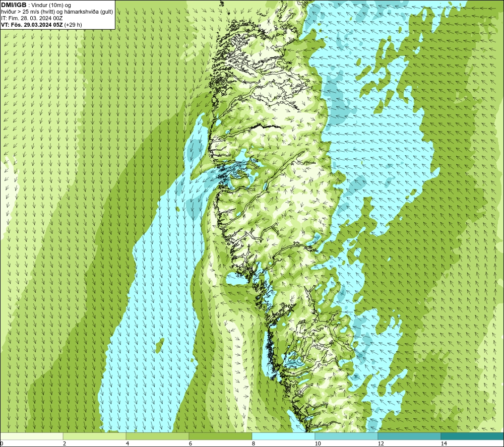This screenshot has height=447, width=504.
Task: Select the color scale band between 2 and 4
Action: pyautogui.click(x=95, y=436)
